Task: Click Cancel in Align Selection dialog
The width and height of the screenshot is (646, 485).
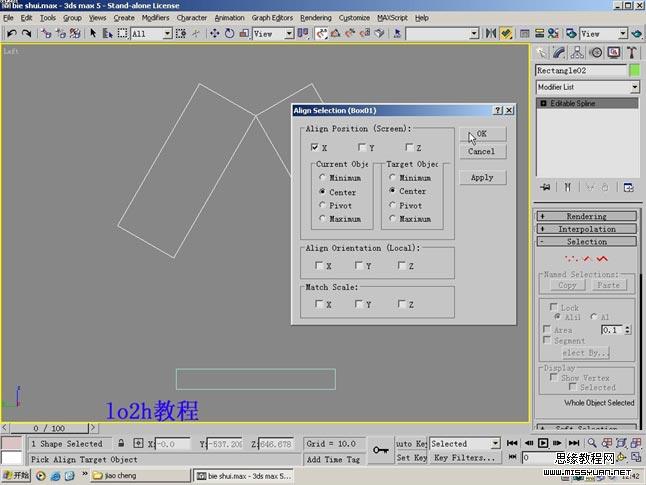Action: [x=483, y=152]
